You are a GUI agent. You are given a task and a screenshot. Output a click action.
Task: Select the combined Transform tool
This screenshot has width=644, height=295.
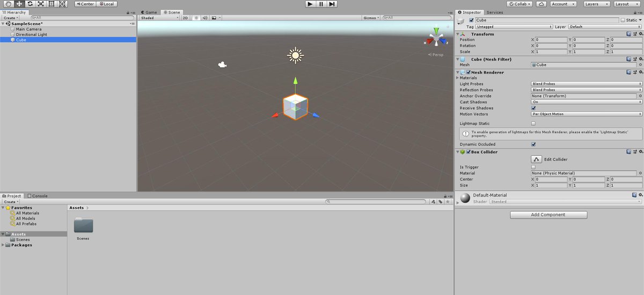[x=63, y=4]
